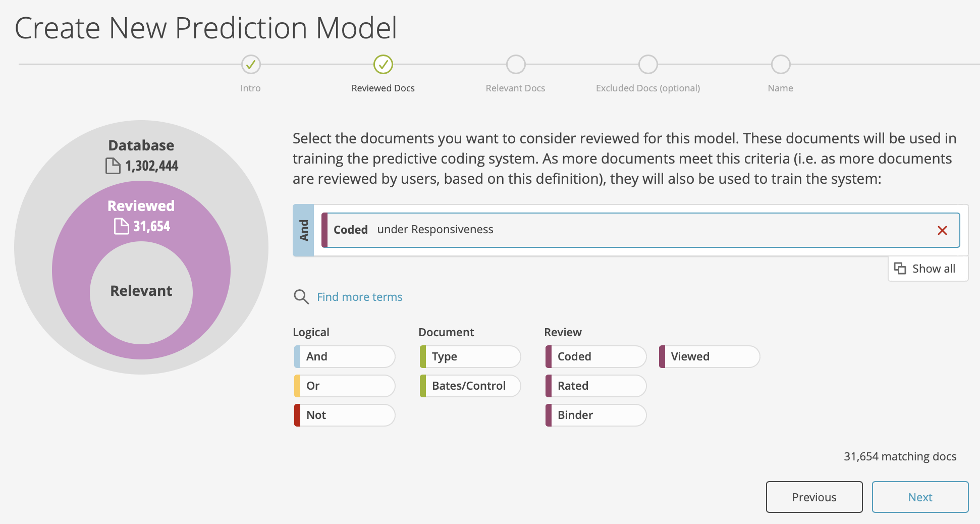Select the Reviewed Docs step checkmark

click(x=383, y=65)
